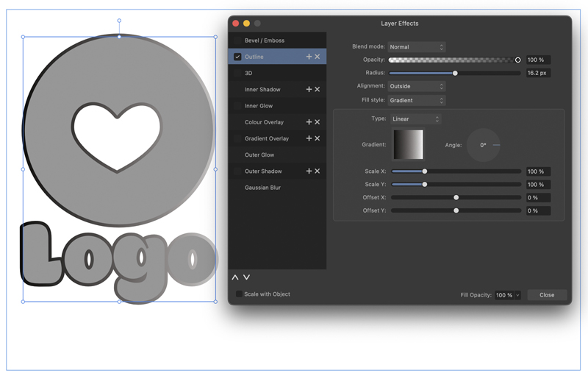
Task: Remove the Outer Shadow effect
Action: click(318, 171)
